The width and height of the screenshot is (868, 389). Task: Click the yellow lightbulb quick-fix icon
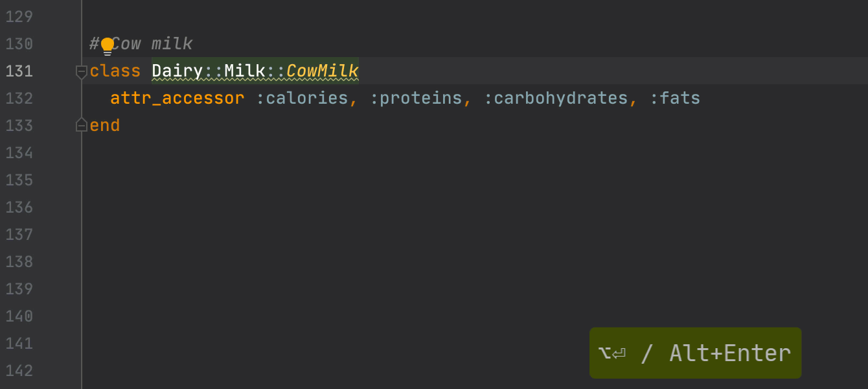(108, 46)
